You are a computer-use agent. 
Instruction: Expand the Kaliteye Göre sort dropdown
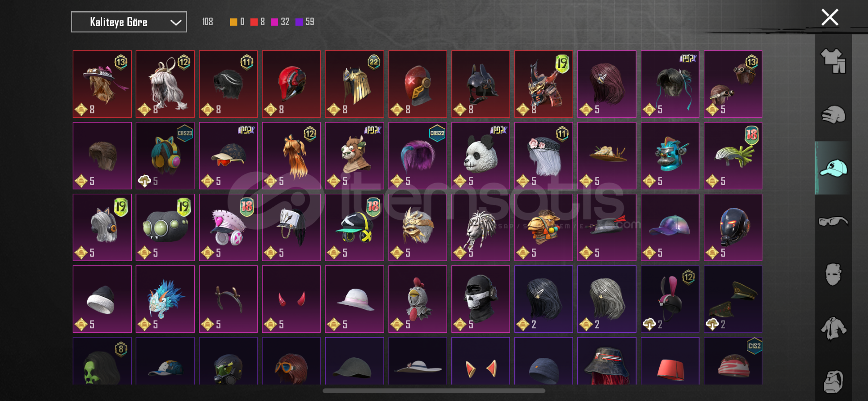129,22
